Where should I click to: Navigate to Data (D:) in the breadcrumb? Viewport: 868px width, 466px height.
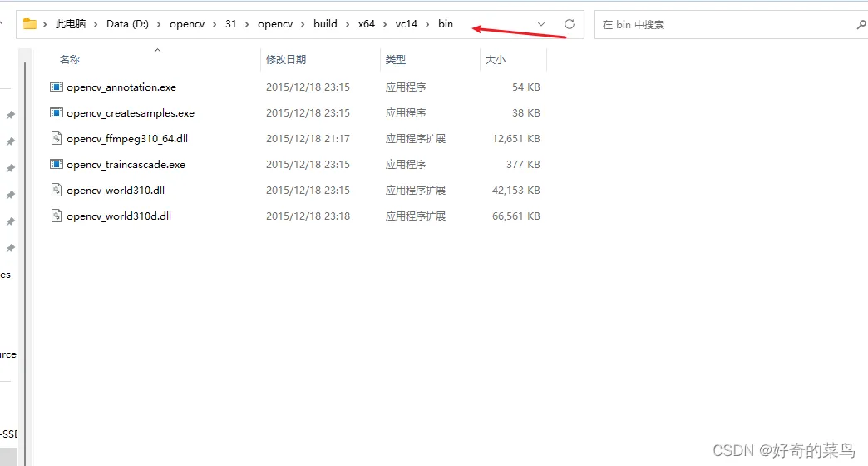coord(127,24)
